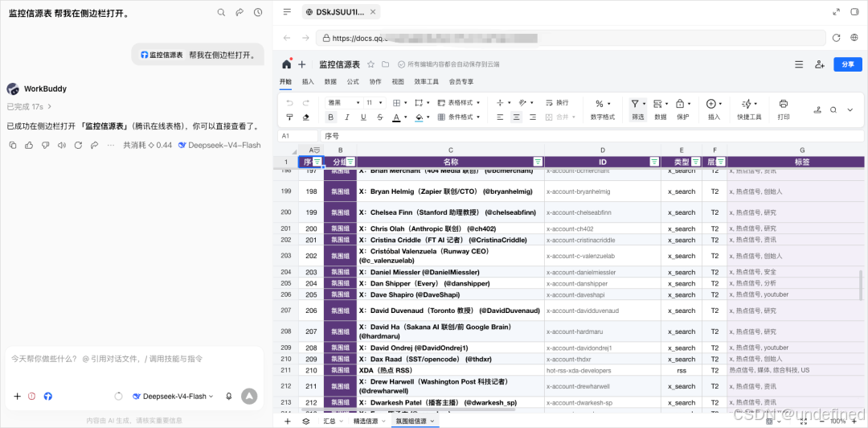Open sheet list layers icon
The width and height of the screenshot is (868, 428).
(305, 422)
